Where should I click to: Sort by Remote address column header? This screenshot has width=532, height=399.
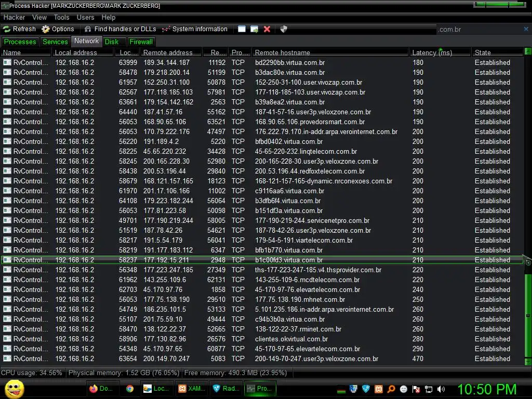(x=171, y=52)
